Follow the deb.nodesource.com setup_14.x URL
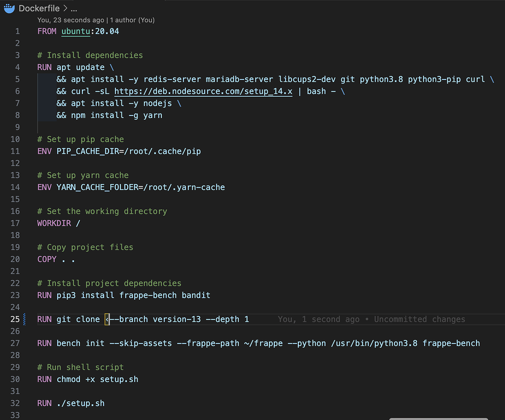Viewport: 505px width, 420px height. coord(203,91)
